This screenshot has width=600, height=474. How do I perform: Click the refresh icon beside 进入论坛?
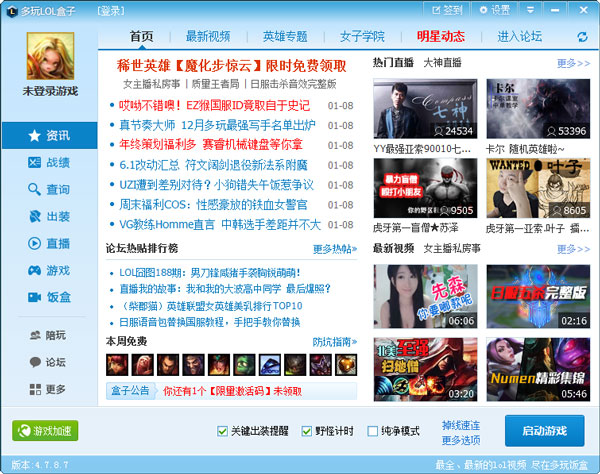(x=582, y=37)
